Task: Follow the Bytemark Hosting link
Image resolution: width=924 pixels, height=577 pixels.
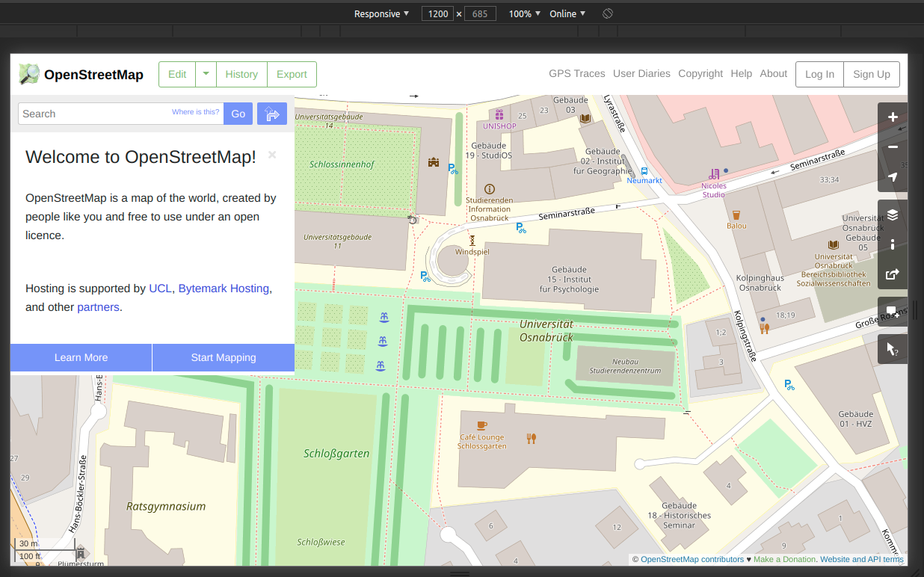Action: [224, 288]
